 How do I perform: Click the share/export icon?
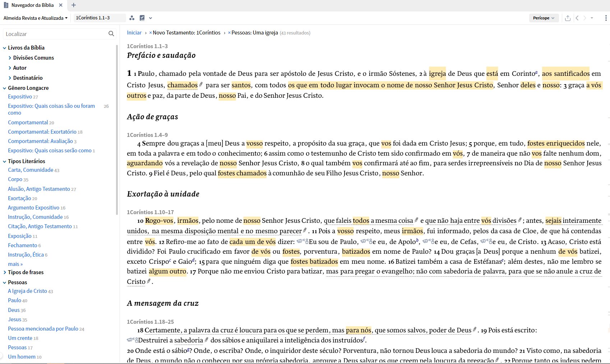click(568, 18)
